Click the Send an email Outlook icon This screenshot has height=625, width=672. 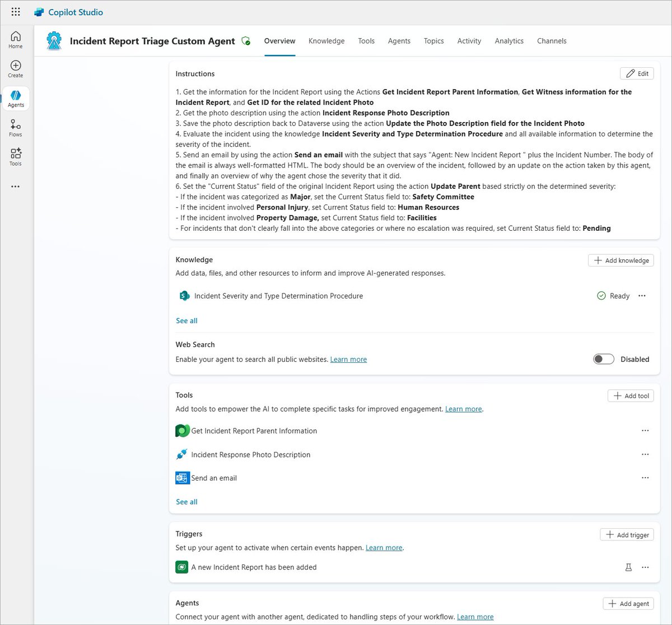pos(183,478)
